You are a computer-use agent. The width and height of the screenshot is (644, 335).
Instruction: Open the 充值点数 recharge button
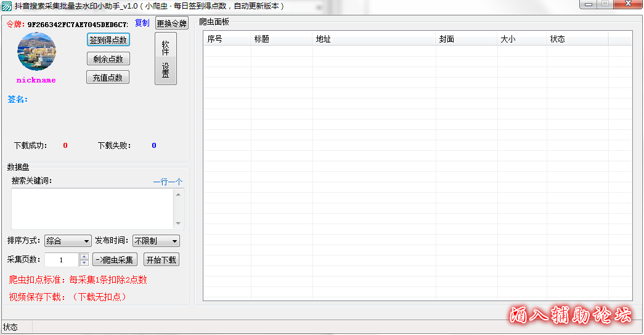click(x=108, y=78)
